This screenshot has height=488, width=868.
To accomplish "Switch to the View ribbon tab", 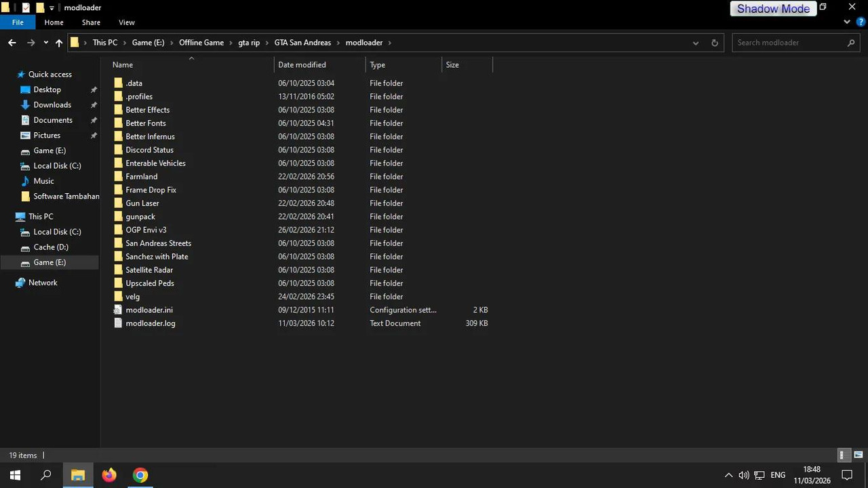I will (x=127, y=22).
